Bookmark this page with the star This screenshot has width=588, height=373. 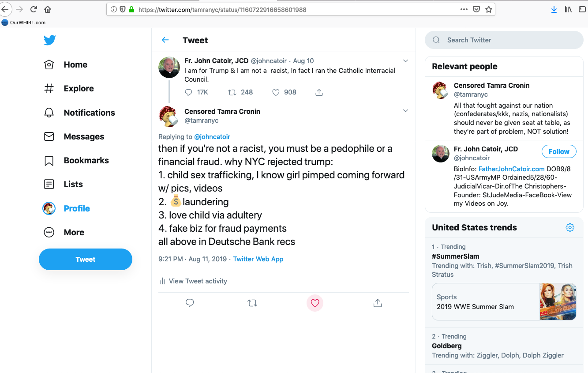489,9
